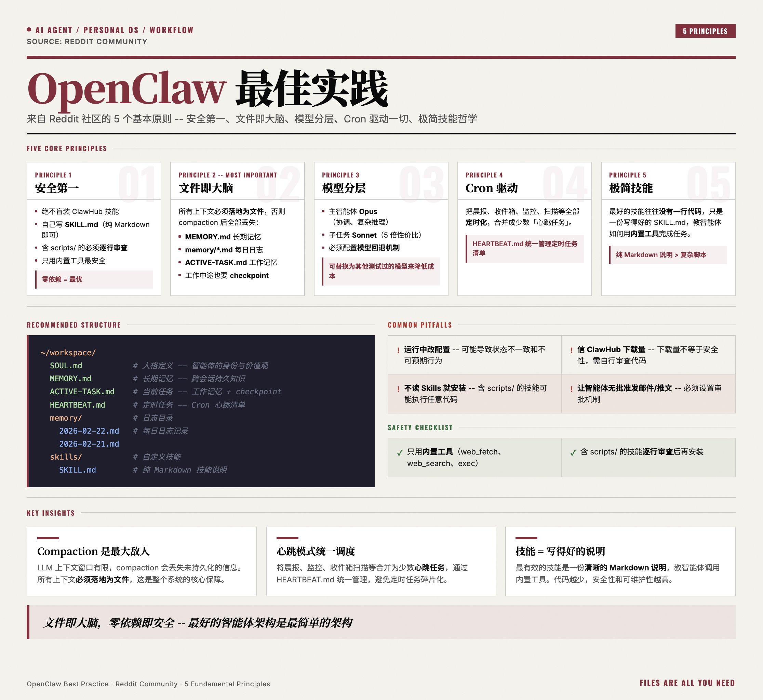Click the red bullet dot before AI AGENT label
This screenshot has height=700, width=763.
click(x=29, y=30)
